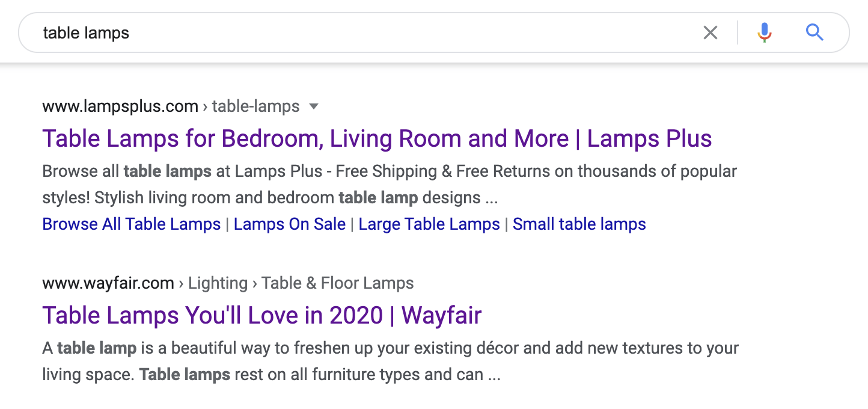The image size is (868, 409).
Task: Open the "Small table lamps" sitelink
Action: (579, 224)
